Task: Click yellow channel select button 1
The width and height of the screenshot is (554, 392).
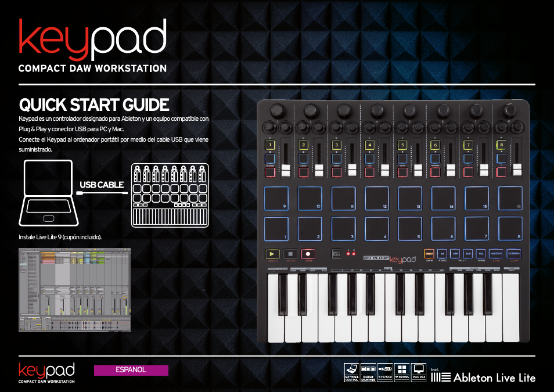Action: pos(270,145)
